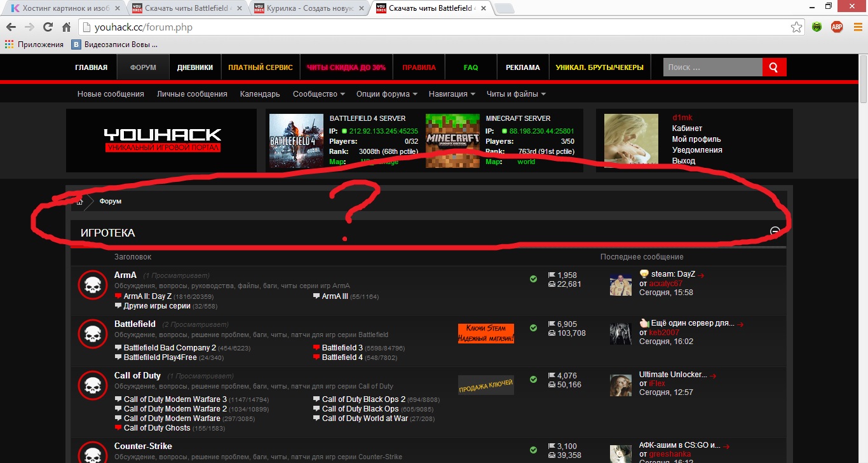Bookmark page with the star icon
The image size is (868, 463).
[x=796, y=27]
